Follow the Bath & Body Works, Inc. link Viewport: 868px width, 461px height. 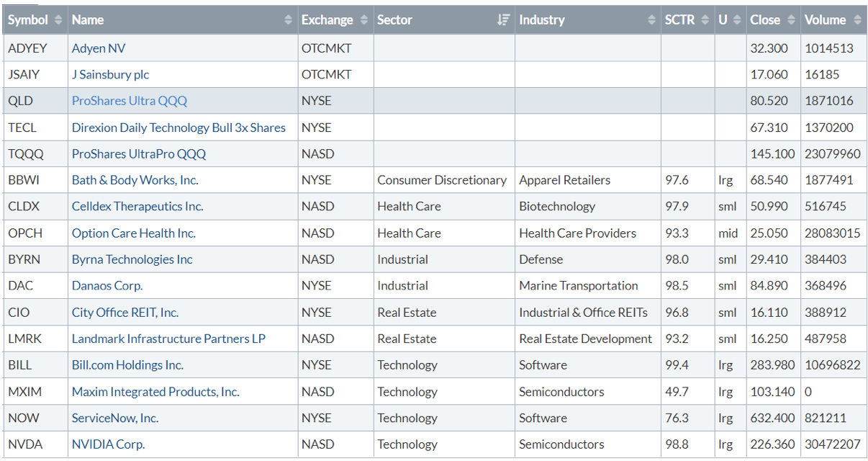point(135,180)
